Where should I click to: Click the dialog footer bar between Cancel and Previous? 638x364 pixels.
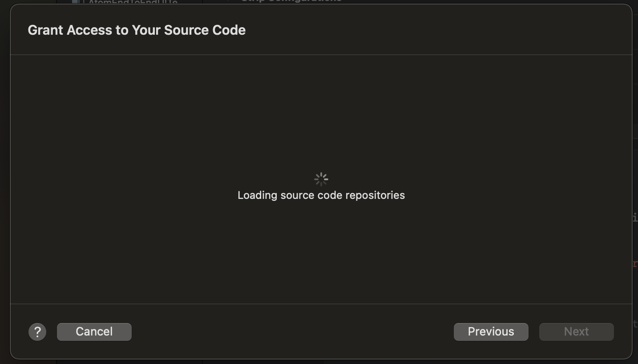coord(293,332)
